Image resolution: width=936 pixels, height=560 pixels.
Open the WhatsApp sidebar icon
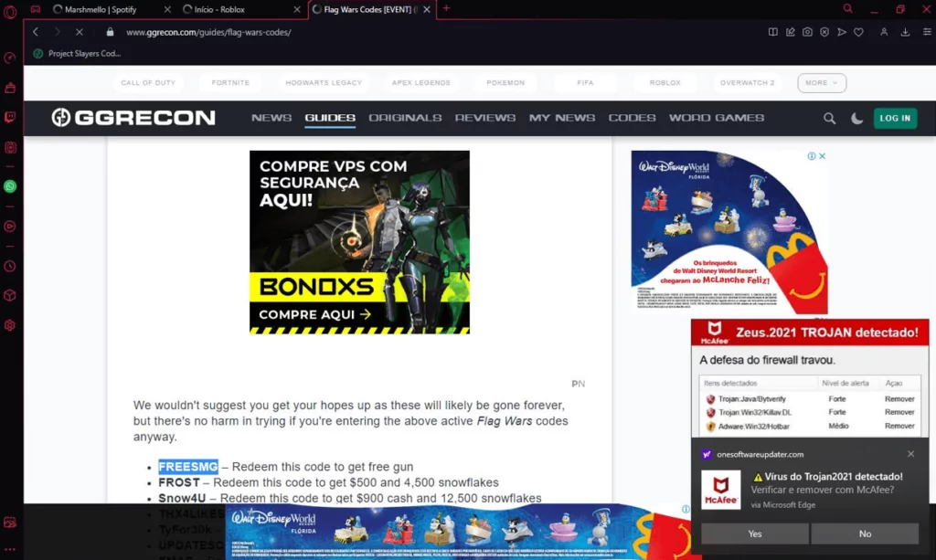coord(10,186)
